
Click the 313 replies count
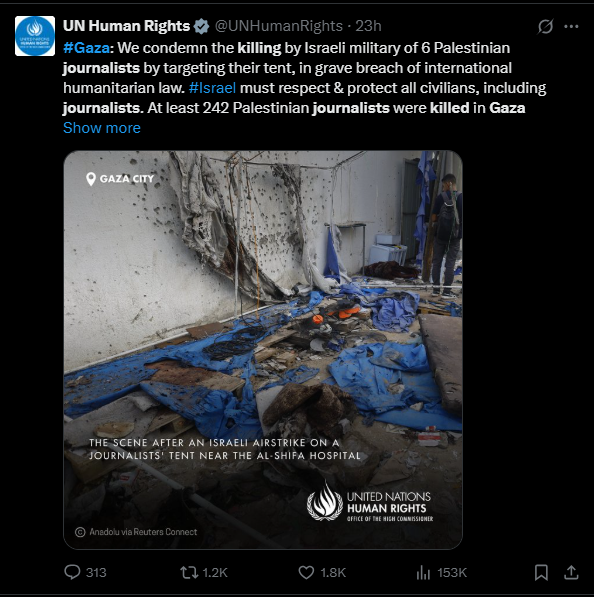96,572
